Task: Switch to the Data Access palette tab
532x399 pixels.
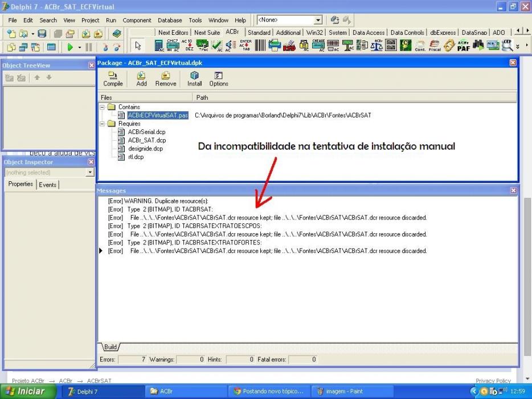Action: (369, 32)
